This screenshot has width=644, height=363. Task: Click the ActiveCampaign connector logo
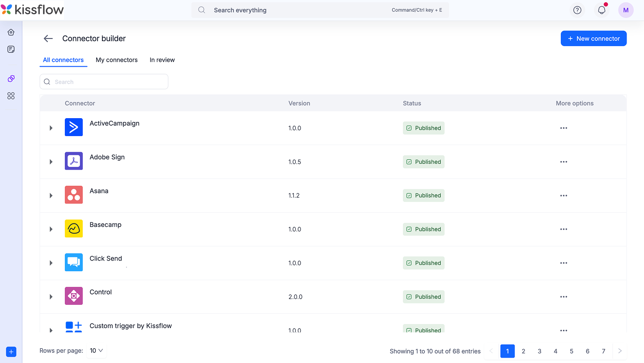point(74,127)
